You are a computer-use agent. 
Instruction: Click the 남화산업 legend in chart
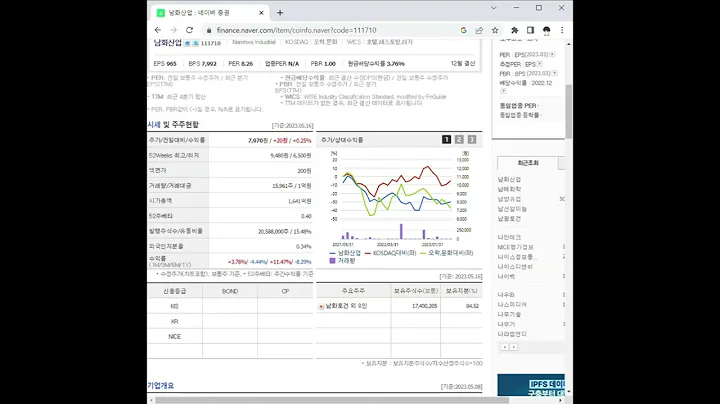click(x=345, y=253)
